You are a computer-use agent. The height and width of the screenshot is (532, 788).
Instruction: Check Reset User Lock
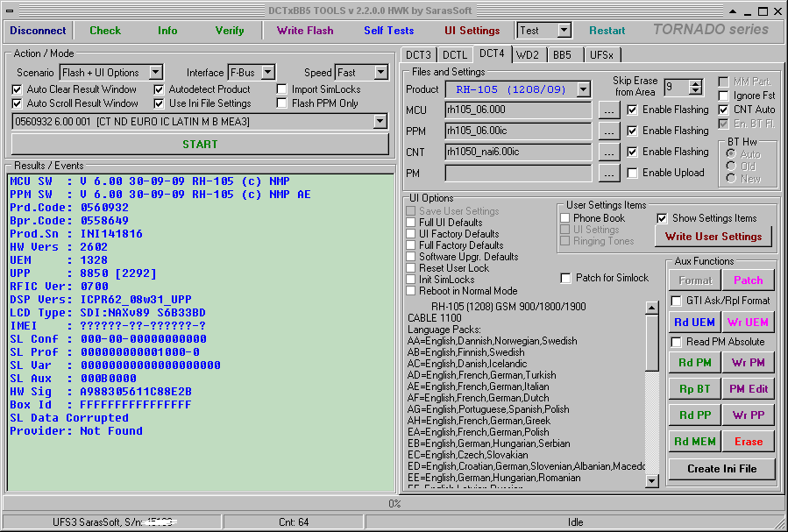point(411,268)
